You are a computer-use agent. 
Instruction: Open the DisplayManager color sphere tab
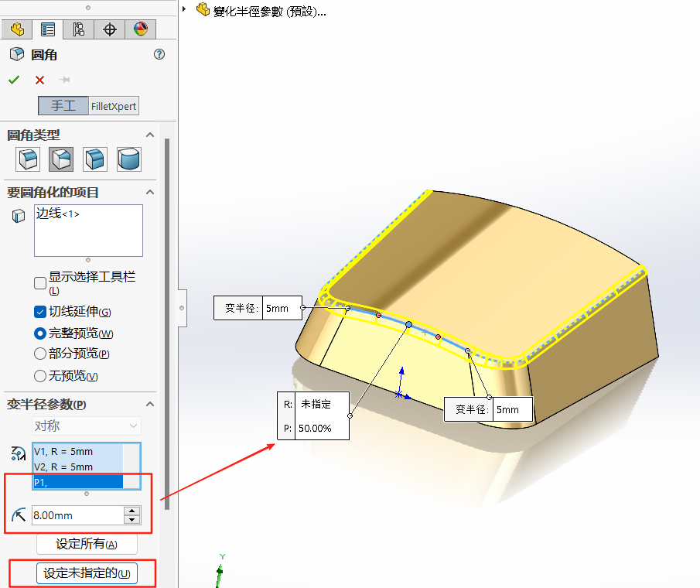click(x=141, y=29)
